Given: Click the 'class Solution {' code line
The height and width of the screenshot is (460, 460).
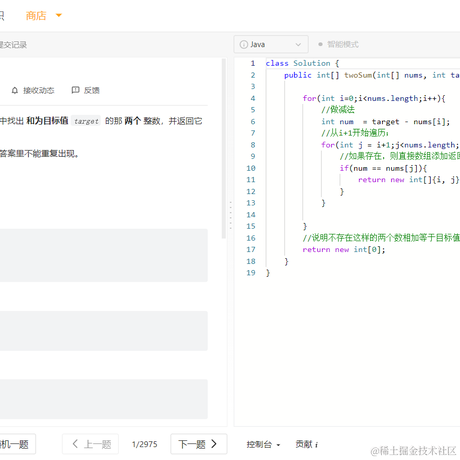Looking at the screenshot, I should (302, 63).
